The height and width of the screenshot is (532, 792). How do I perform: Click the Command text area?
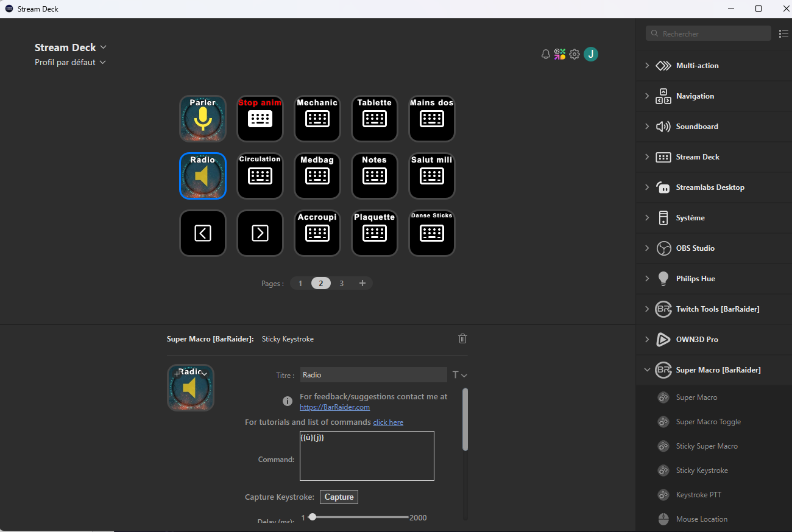367,456
